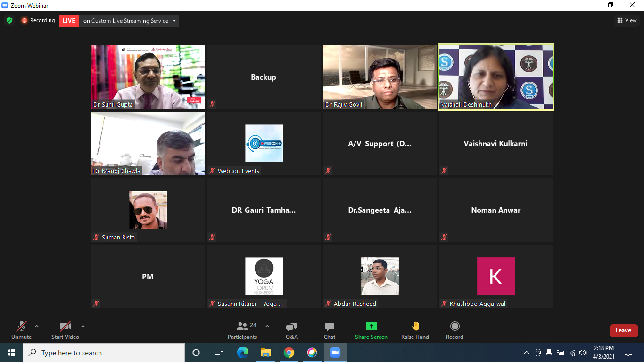Raise your hand in the webinar
The width and height of the screenshot is (644, 362).
(x=415, y=330)
